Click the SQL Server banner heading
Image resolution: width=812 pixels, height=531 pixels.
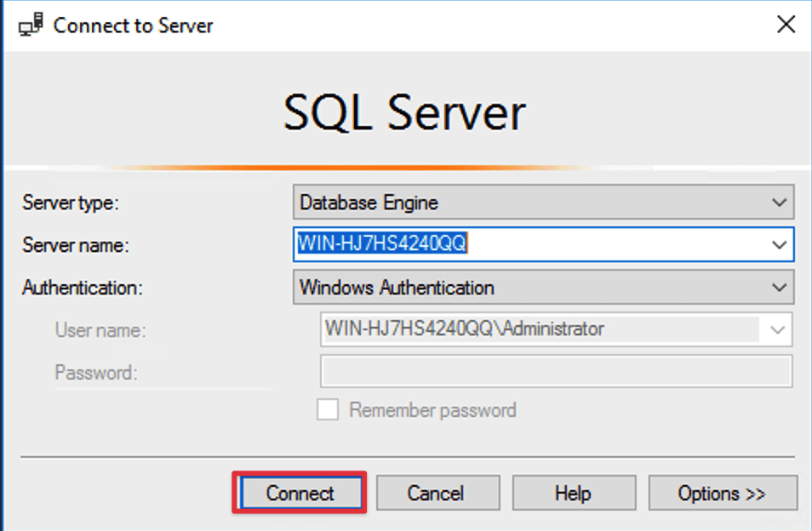click(x=405, y=113)
